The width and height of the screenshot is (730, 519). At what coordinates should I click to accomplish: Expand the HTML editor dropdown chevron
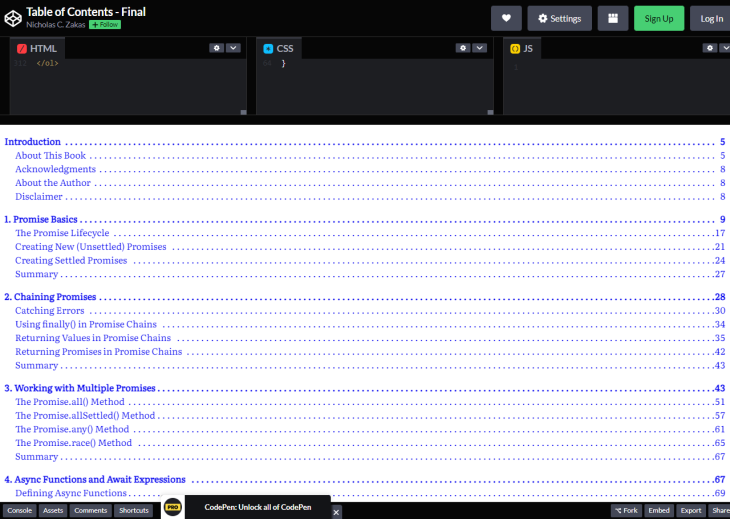coord(233,48)
